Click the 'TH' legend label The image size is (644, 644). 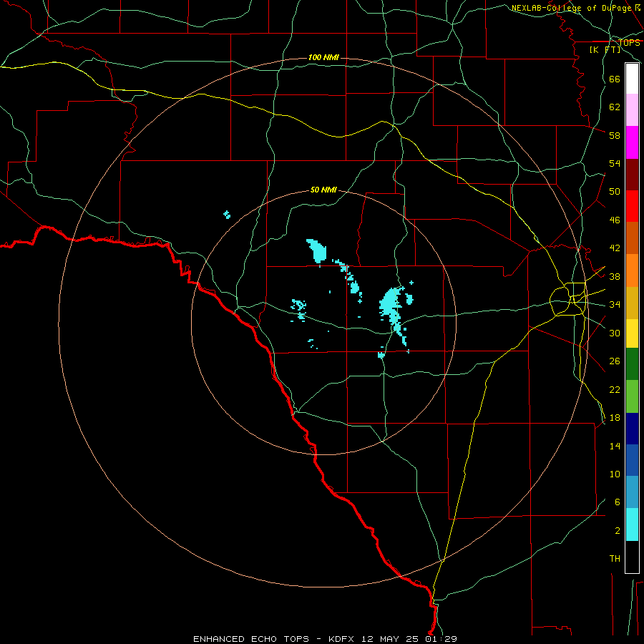[x=615, y=559]
